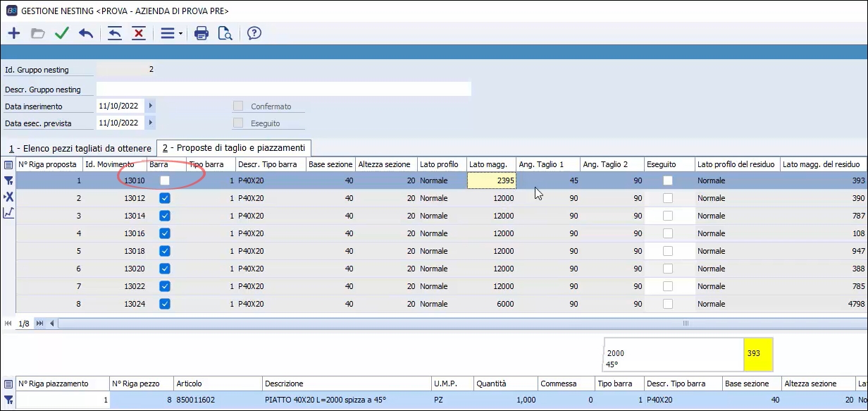Uncheck Barra checkbox in row 13016
The width and height of the screenshot is (868, 411).
click(x=165, y=233)
